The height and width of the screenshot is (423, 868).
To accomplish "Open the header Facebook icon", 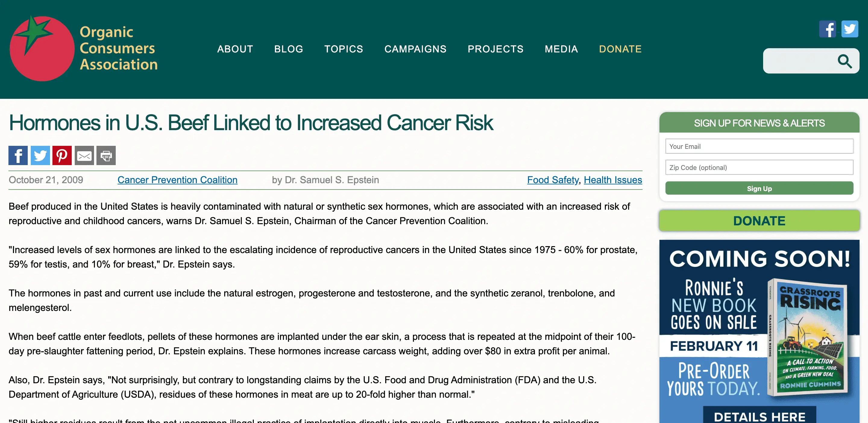I will point(827,29).
